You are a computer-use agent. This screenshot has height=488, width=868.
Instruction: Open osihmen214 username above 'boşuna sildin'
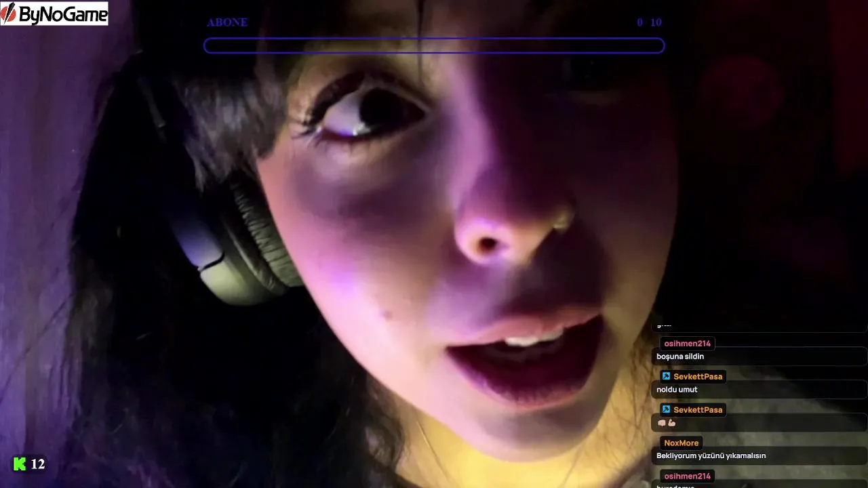click(688, 344)
